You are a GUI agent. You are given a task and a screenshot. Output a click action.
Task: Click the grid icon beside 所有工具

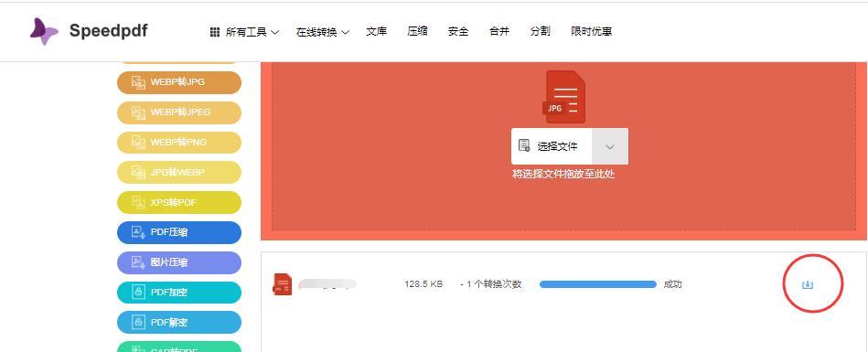pos(215,32)
